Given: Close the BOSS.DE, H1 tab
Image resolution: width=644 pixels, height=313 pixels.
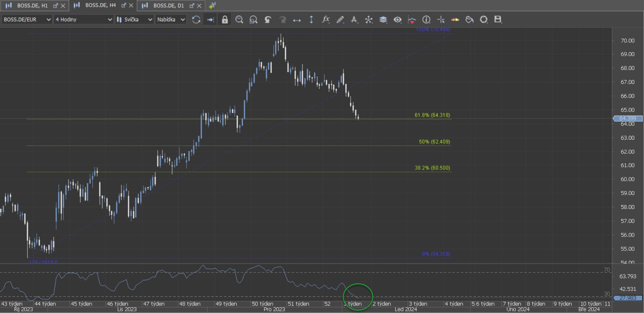Looking at the screenshot, I should point(63,6).
